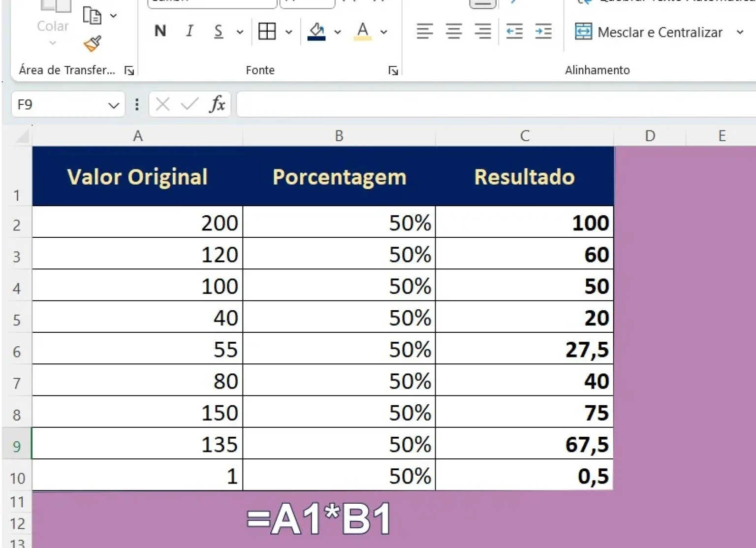Select cell with value 150
Image resolution: width=756 pixels, height=548 pixels.
pyautogui.click(x=138, y=412)
